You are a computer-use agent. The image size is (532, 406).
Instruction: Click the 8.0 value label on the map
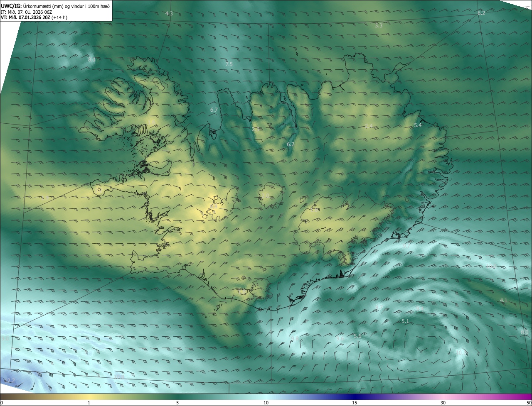pyautogui.click(x=525, y=333)
